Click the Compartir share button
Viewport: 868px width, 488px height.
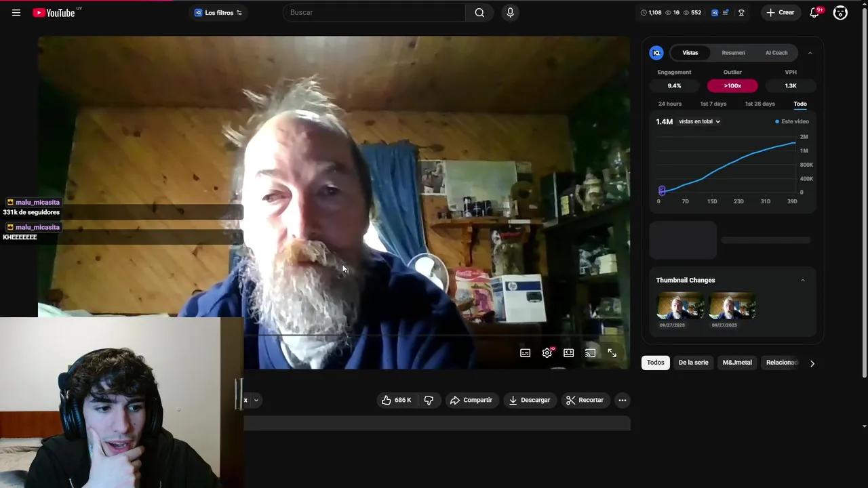pyautogui.click(x=471, y=400)
